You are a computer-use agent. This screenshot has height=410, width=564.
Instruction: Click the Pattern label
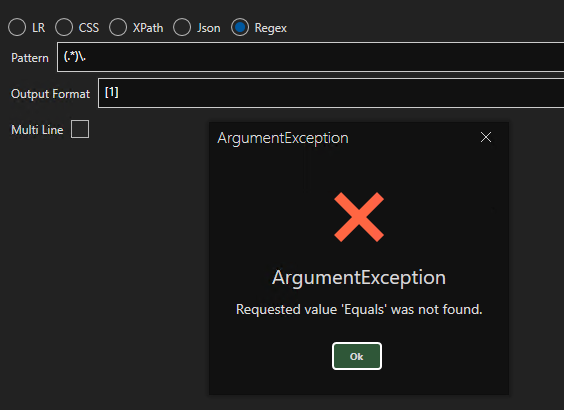pyautogui.click(x=30, y=58)
